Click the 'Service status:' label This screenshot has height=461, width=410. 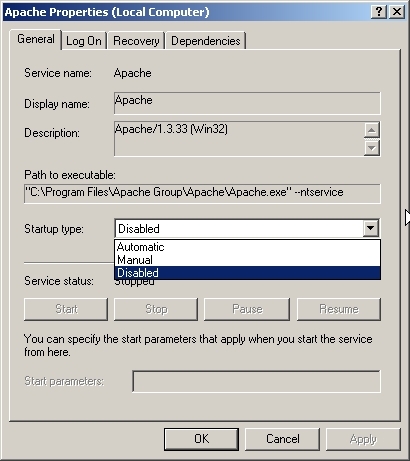pos(59,281)
